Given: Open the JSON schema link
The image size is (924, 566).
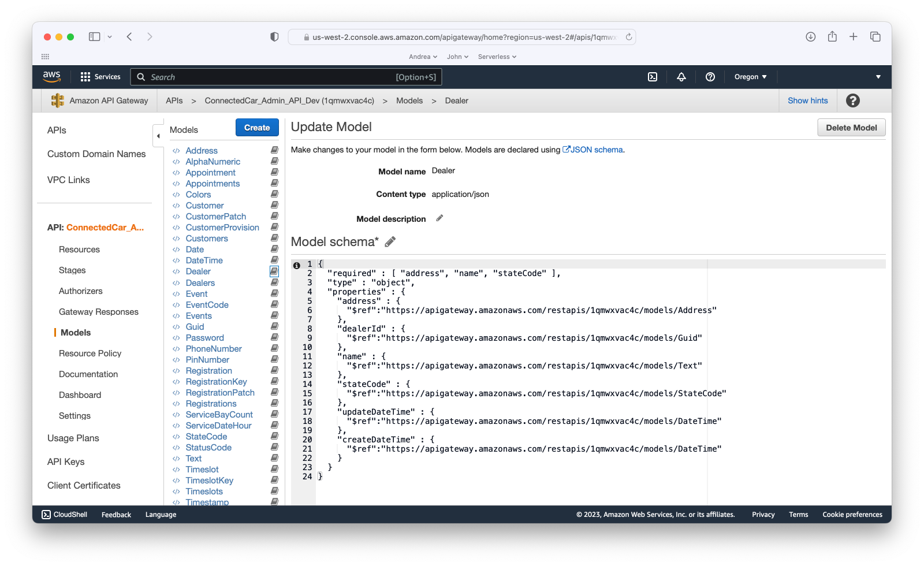Looking at the screenshot, I should click(x=593, y=150).
